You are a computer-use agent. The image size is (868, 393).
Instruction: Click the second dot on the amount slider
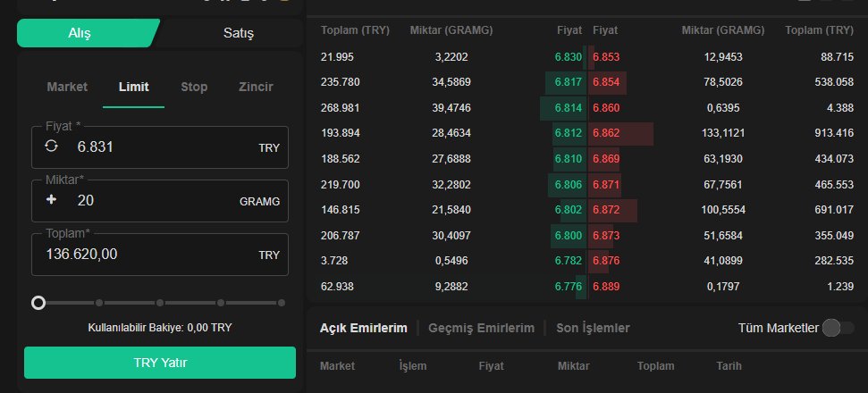(99, 303)
